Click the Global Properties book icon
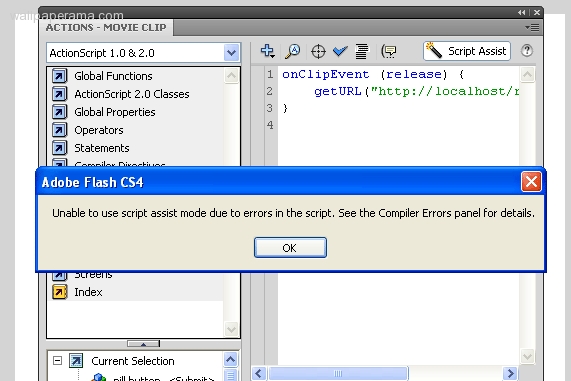The width and height of the screenshot is (571, 381). click(x=59, y=112)
